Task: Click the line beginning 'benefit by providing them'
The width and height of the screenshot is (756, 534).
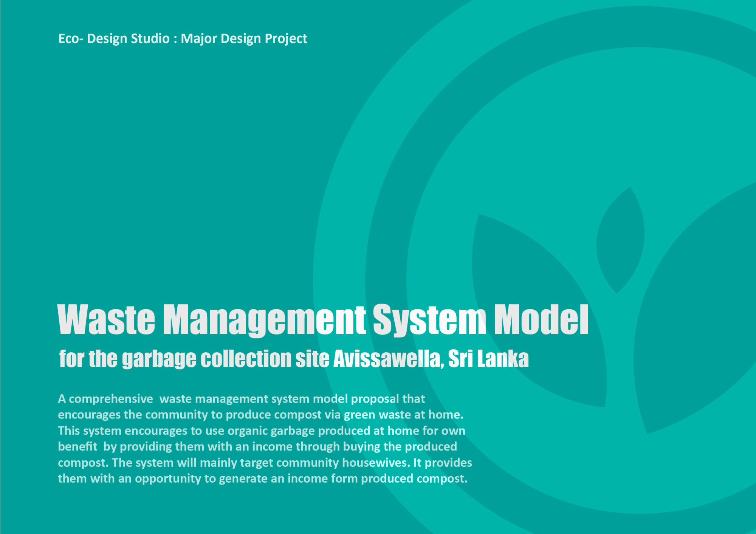Action: pyautogui.click(x=257, y=447)
